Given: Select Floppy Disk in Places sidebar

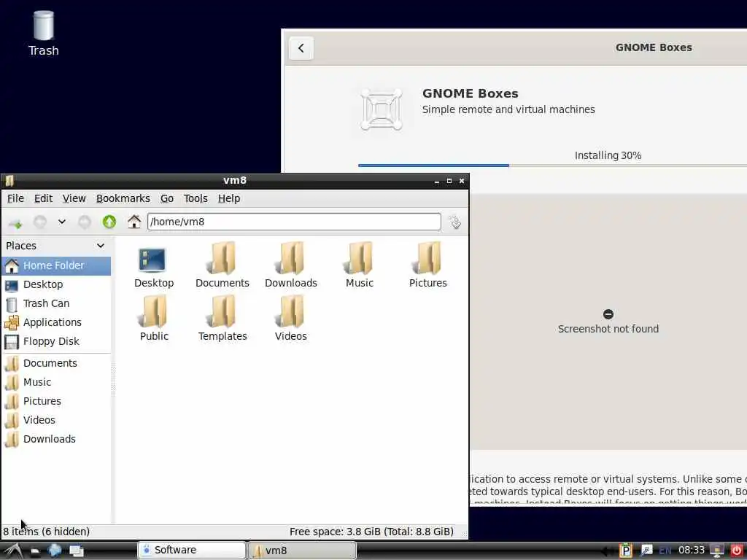Looking at the screenshot, I should [56, 342].
